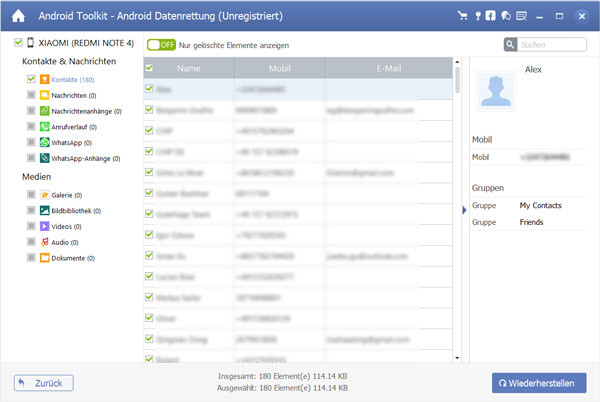Screen dimensions: 600x402
Task: Sort contacts by the Name column header
Action: [x=189, y=68]
